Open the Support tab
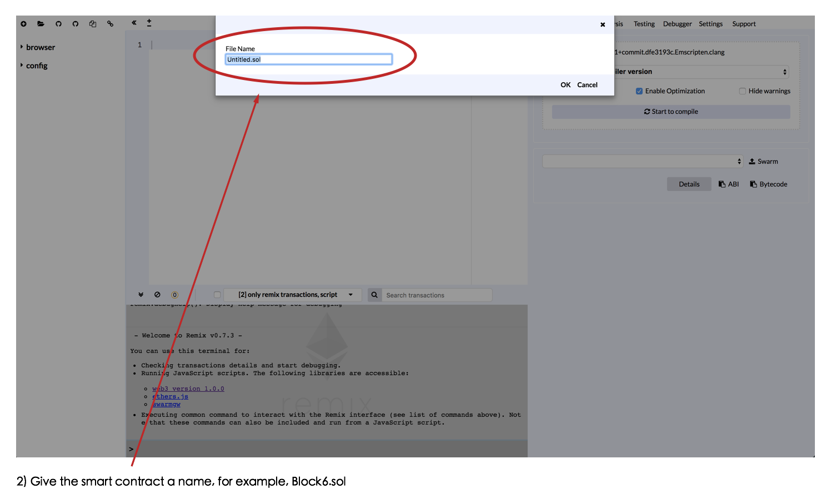 (x=744, y=24)
